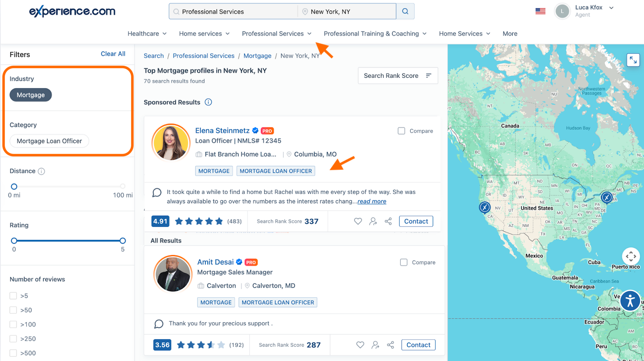The height and width of the screenshot is (361, 644).
Task: Click Amit Desai verified badge
Action: [x=239, y=262]
